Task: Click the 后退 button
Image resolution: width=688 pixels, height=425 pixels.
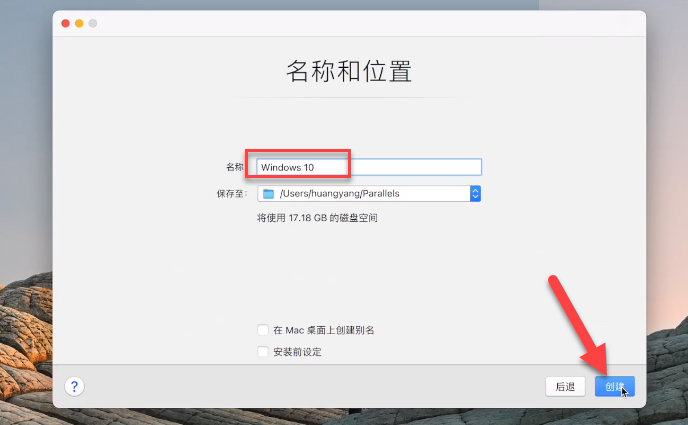Action: [565, 386]
